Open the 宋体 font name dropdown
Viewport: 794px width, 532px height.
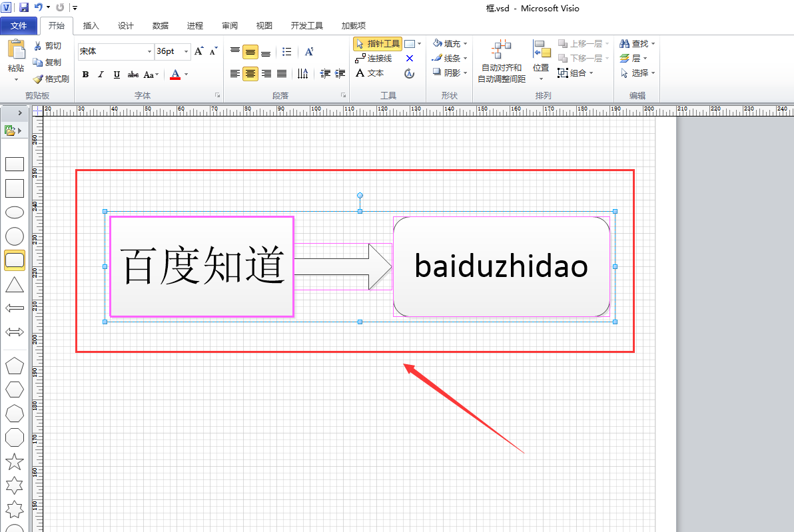point(149,52)
